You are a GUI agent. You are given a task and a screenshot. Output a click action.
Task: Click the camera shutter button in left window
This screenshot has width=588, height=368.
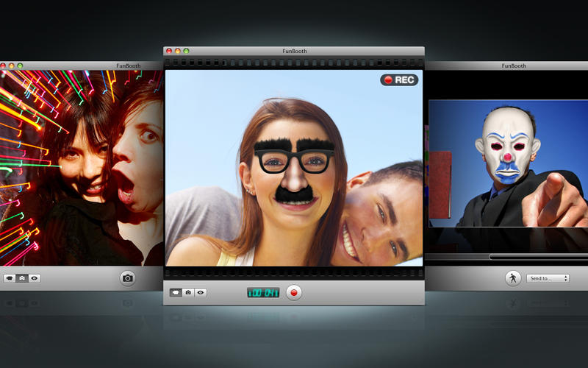click(x=128, y=278)
